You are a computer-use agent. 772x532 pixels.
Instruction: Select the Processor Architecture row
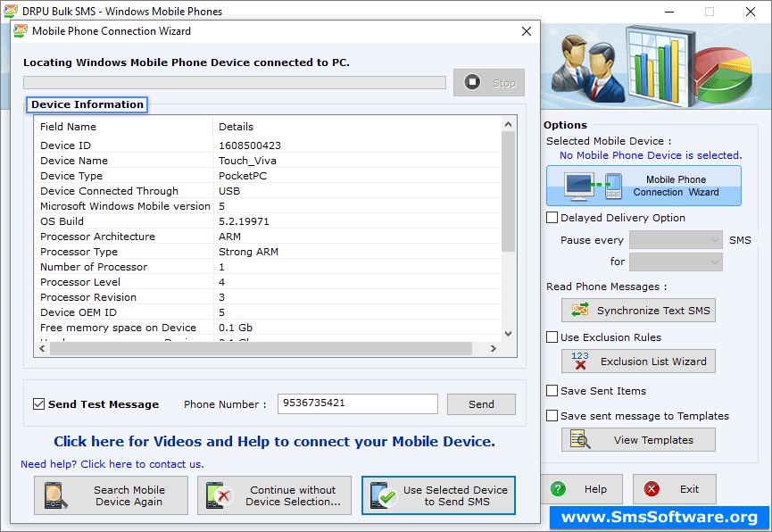269,237
